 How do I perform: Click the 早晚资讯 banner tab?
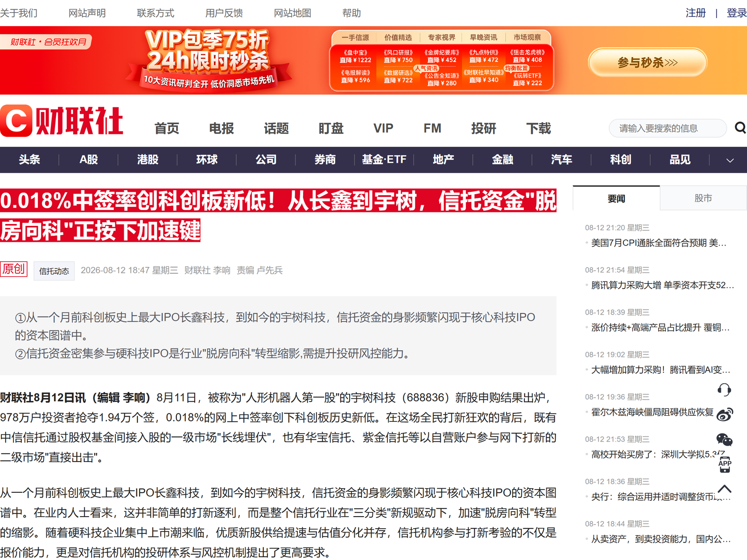point(484,37)
